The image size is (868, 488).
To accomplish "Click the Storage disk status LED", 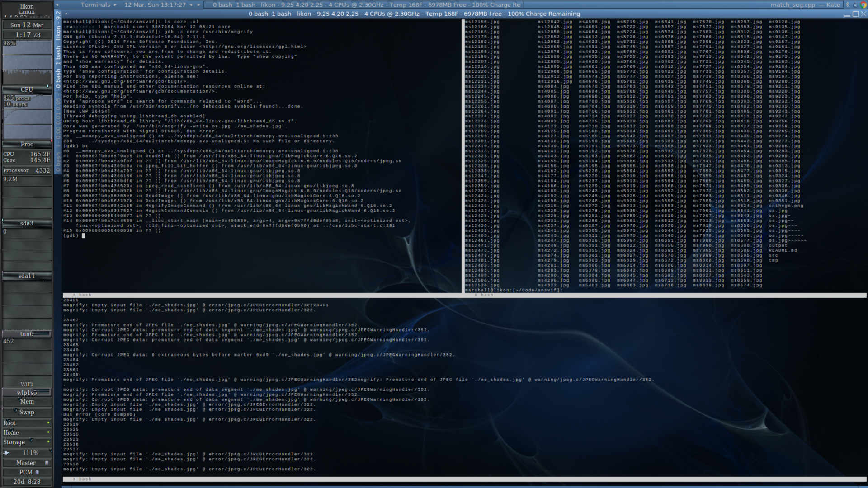I will click(x=48, y=442).
